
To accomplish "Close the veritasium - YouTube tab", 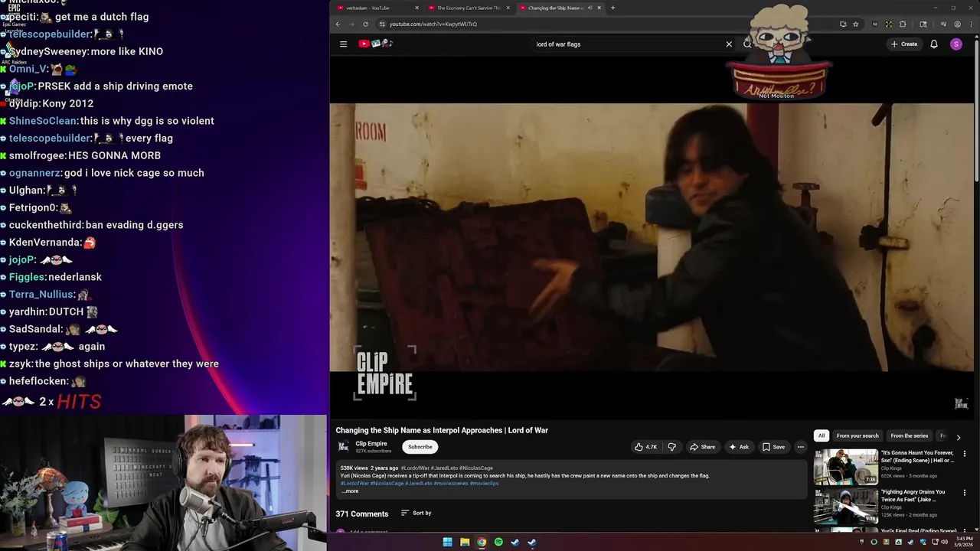I will 417,8.
